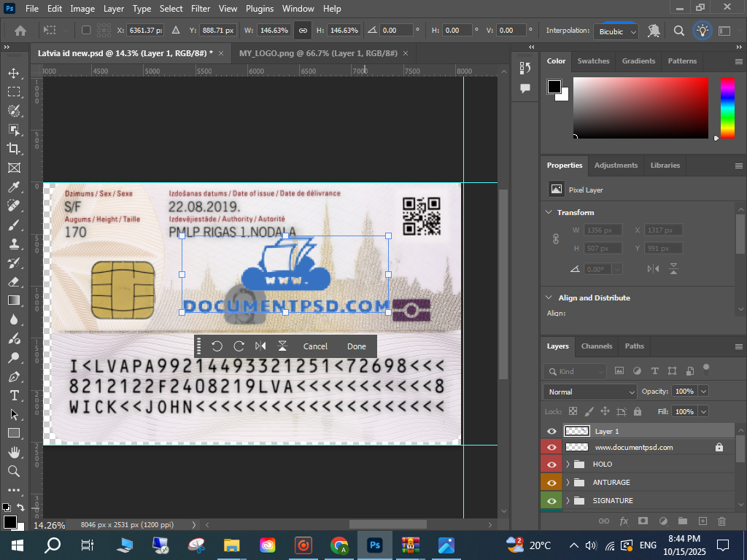Rotate 90 degrees counter-clockwise in transform bar

[x=217, y=346]
